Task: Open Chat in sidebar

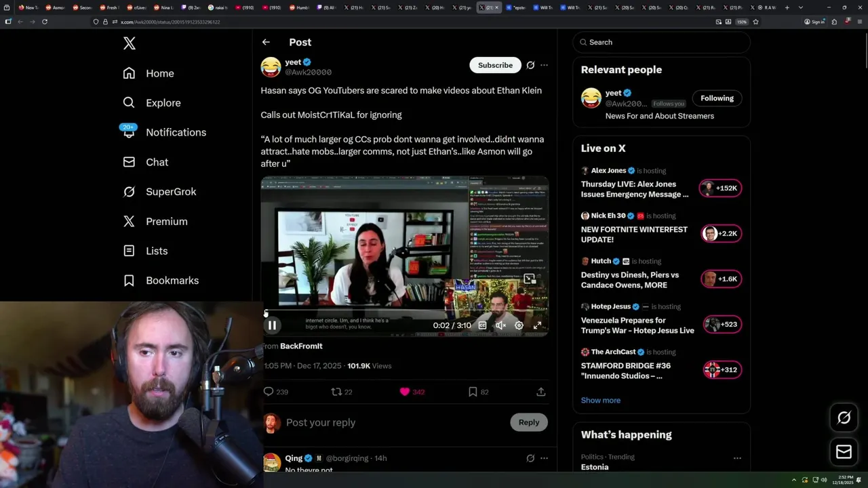Action: point(145,162)
